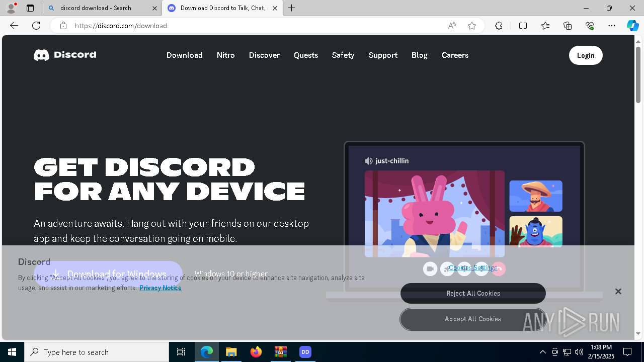Click Accept All Cookies
The image size is (644, 362).
(x=473, y=319)
